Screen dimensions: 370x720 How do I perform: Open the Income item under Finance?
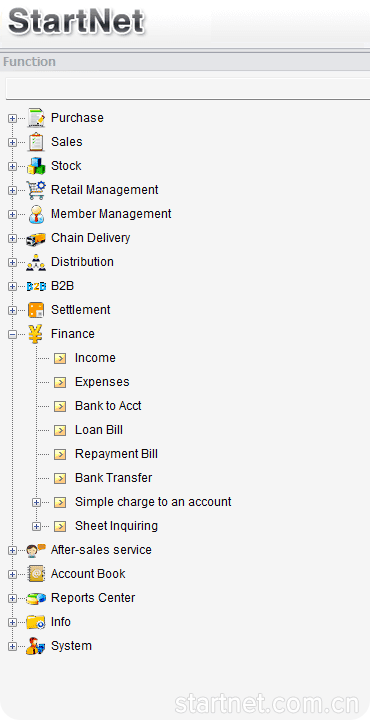[x=95, y=358]
